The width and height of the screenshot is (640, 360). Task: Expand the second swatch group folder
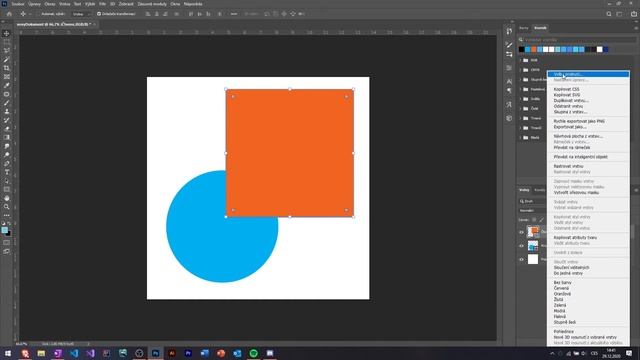[x=521, y=70]
